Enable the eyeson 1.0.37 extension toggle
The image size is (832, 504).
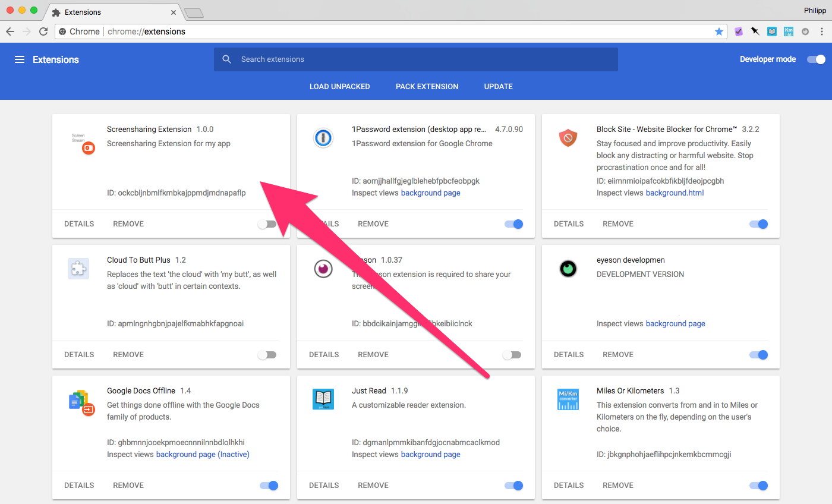click(x=512, y=355)
